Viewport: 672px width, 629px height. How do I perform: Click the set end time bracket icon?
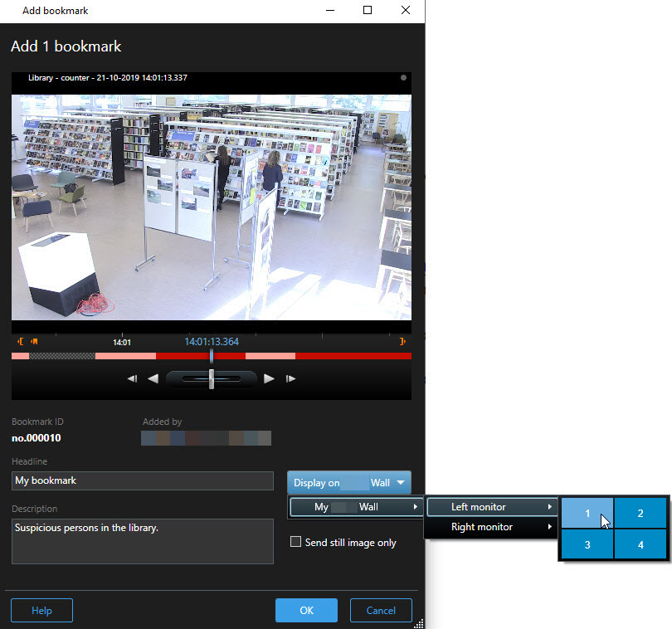point(402,341)
